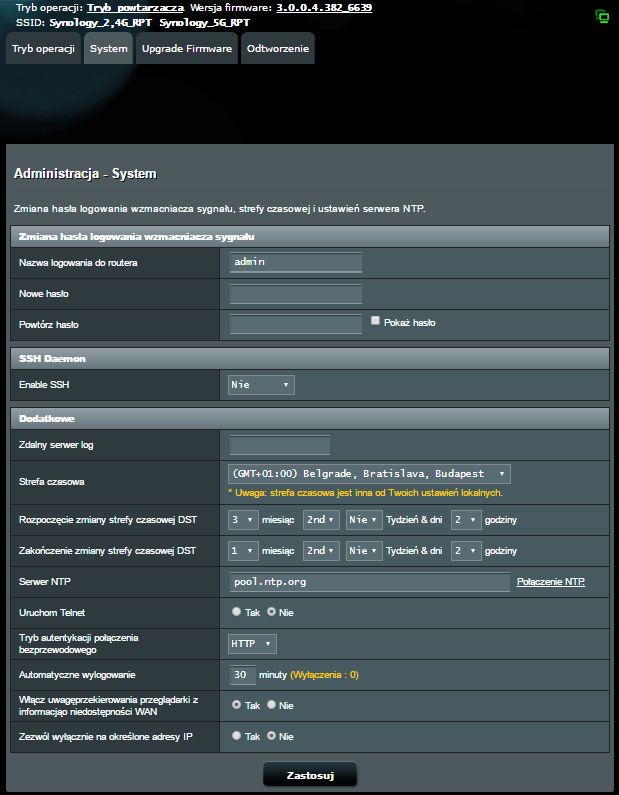The height and width of the screenshot is (795, 619).
Task: Open the Enable SSH dropdown
Action: (x=261, y=385)
